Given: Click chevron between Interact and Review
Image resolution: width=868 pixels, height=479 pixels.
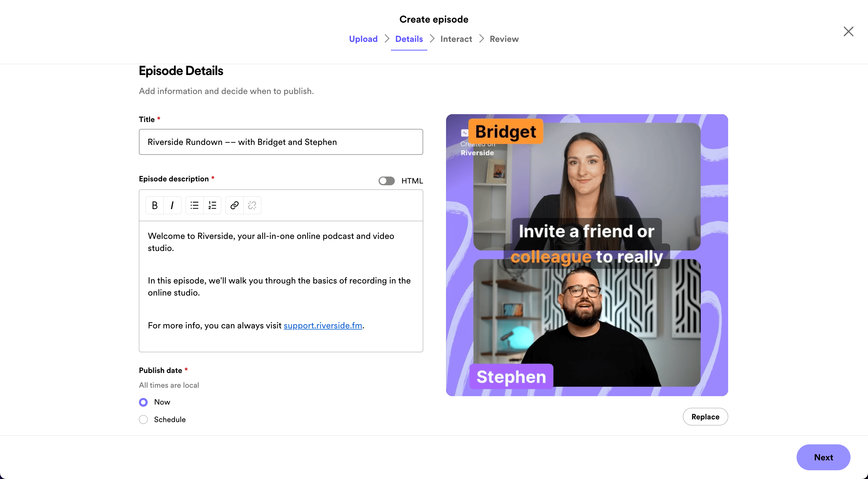Looking at the screenshot, I should 481,39.
